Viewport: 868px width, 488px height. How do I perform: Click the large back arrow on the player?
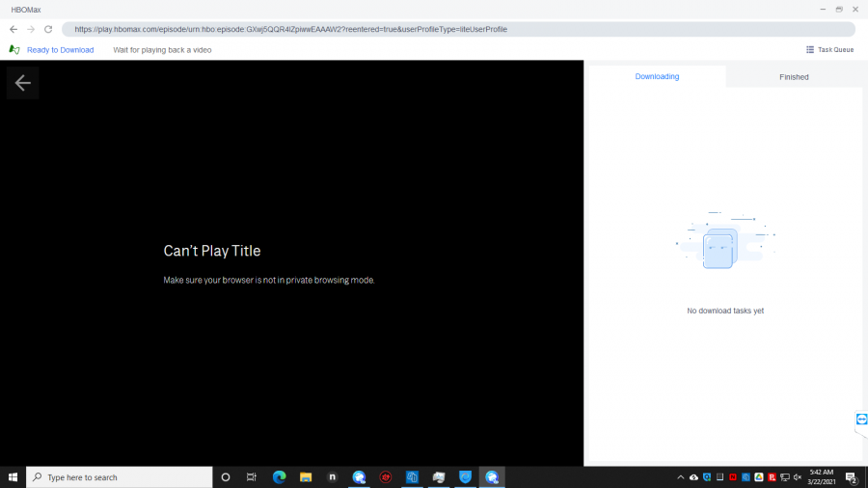pos(23,83)
